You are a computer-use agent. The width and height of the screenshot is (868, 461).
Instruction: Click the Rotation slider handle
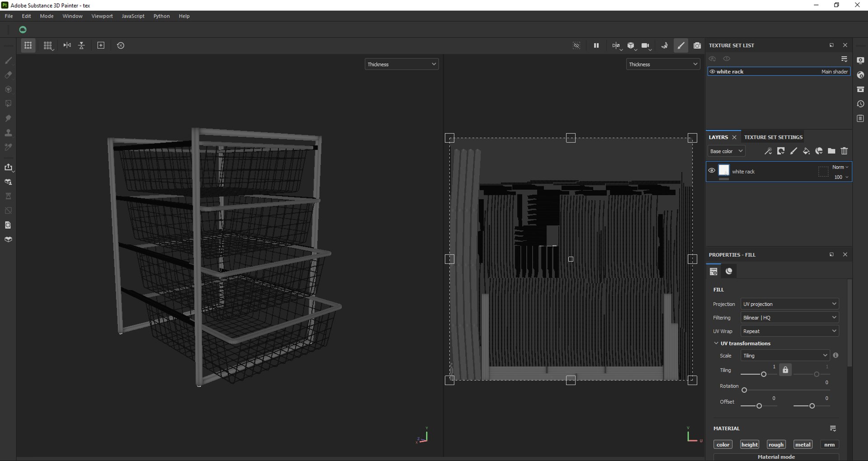[x=744, y=390]
